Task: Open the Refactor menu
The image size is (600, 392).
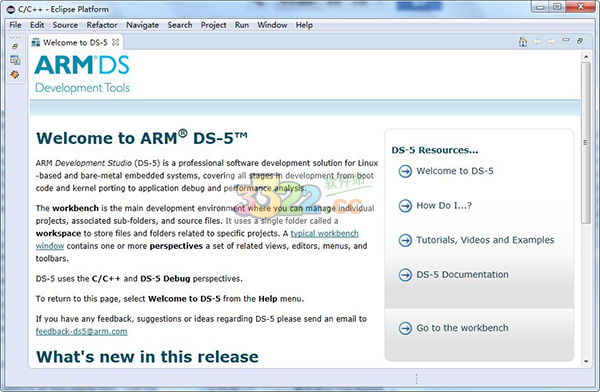Action: (102, 25)
